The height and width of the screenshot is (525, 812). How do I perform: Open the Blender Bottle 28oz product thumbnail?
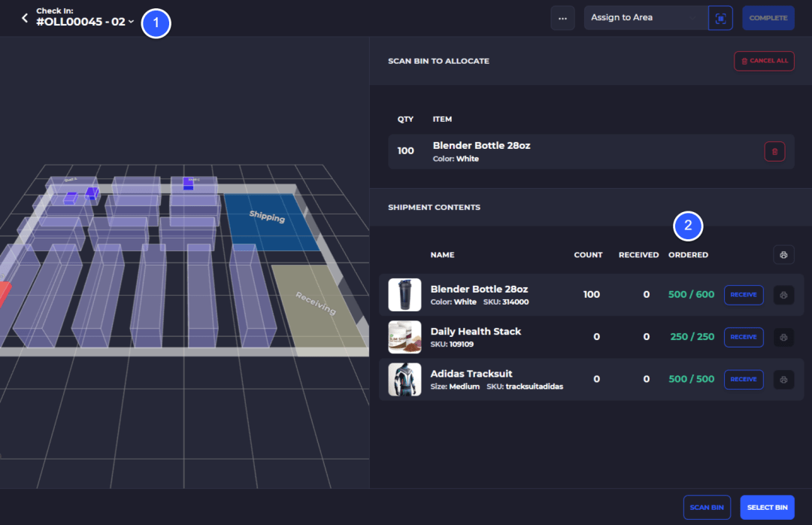pyautogui.click(x=404, y=295)
